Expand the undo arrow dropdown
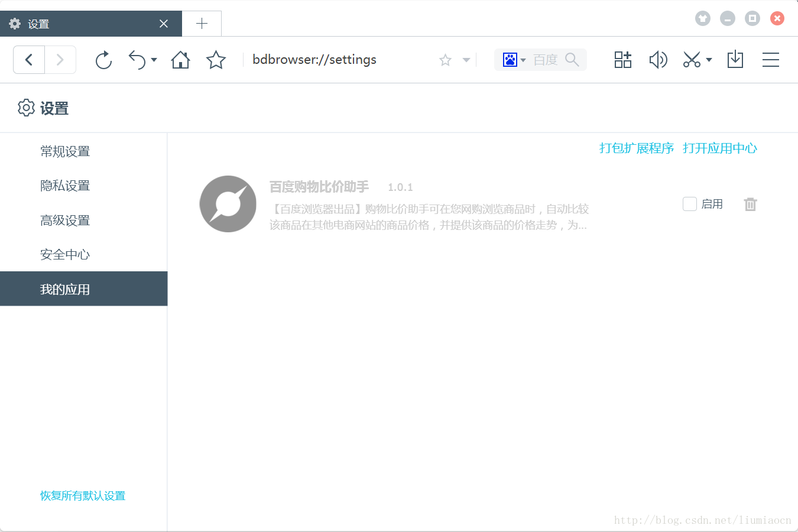The width and height of the screenshot is (798, 532). pos(154,60)
